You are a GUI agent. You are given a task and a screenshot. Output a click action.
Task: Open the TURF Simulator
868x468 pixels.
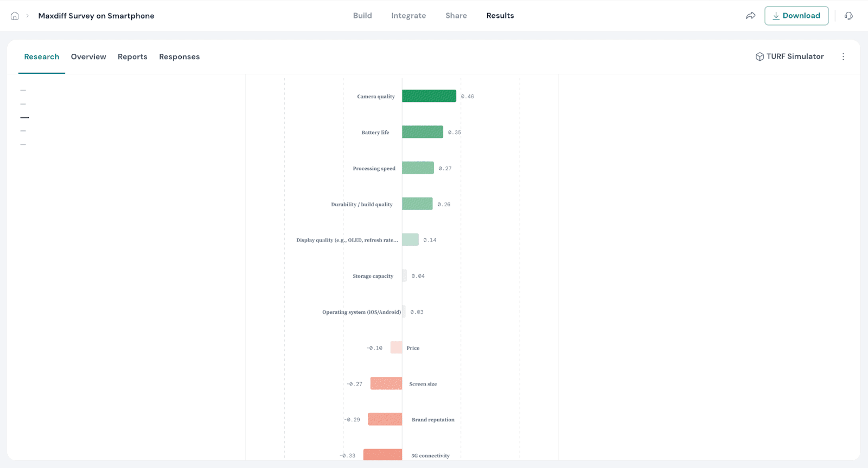click(x=795, y=56)
